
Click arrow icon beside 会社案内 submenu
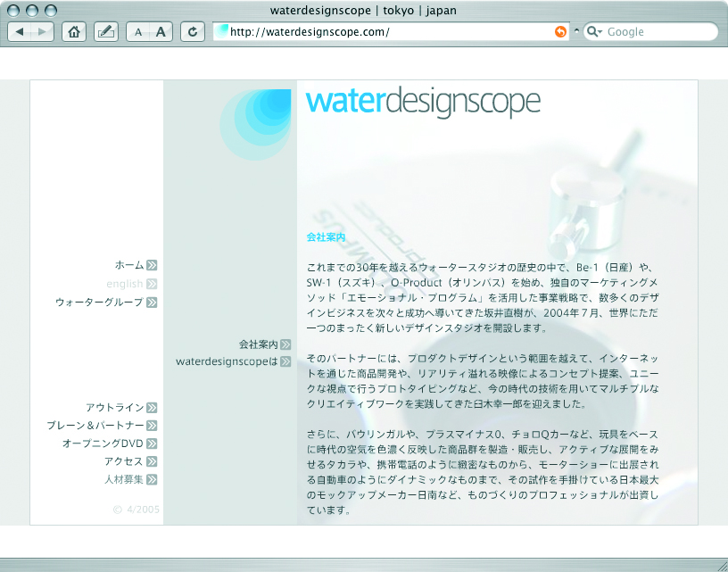286,344
